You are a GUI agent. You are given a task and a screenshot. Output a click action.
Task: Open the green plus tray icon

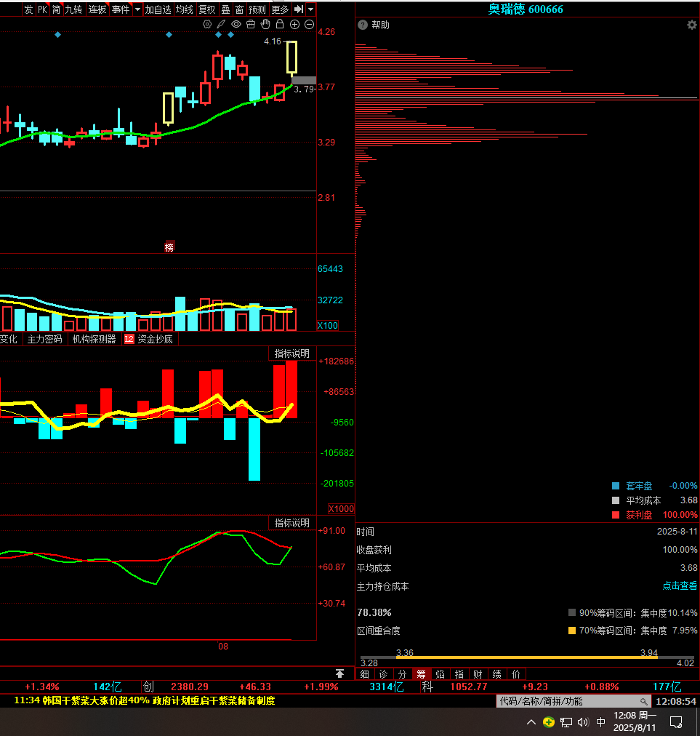tap(549, 722)
